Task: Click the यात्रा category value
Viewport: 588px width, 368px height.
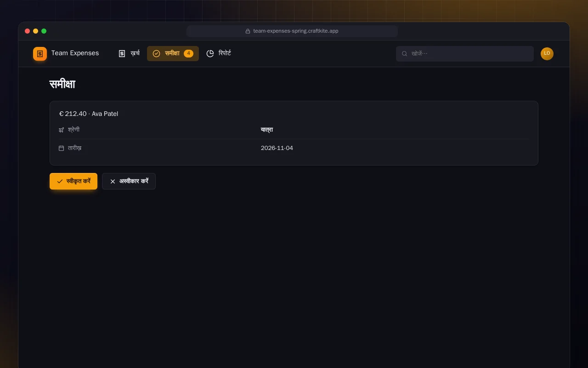Action: click(x=267, y=130)
